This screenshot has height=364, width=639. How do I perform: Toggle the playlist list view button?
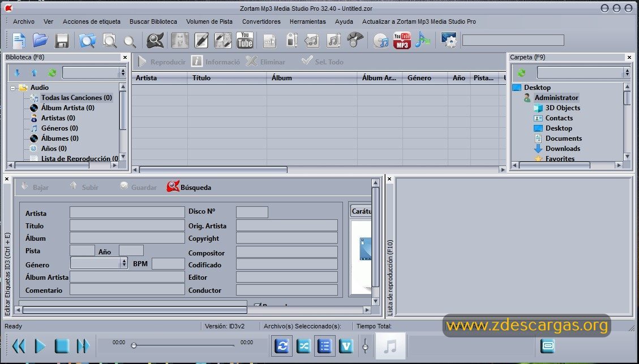click(x=325, y=346)
